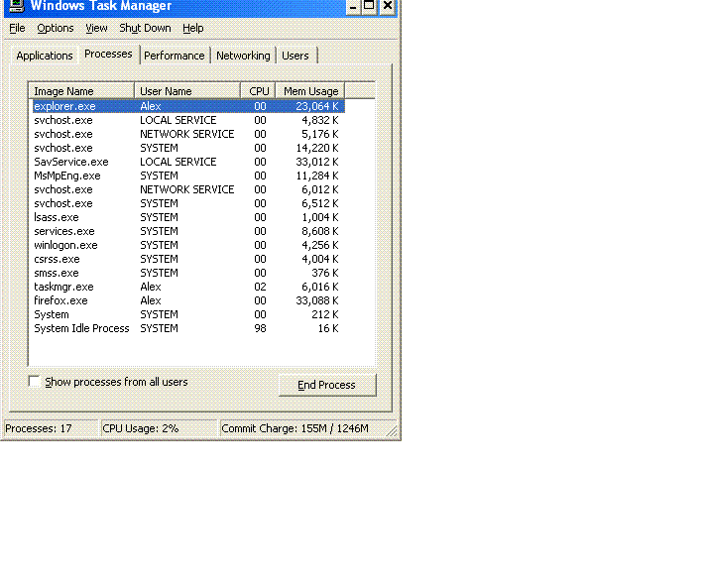Viewport: 712px width, 588px height.
Task: Open the View menu
Action: (96, 28)
